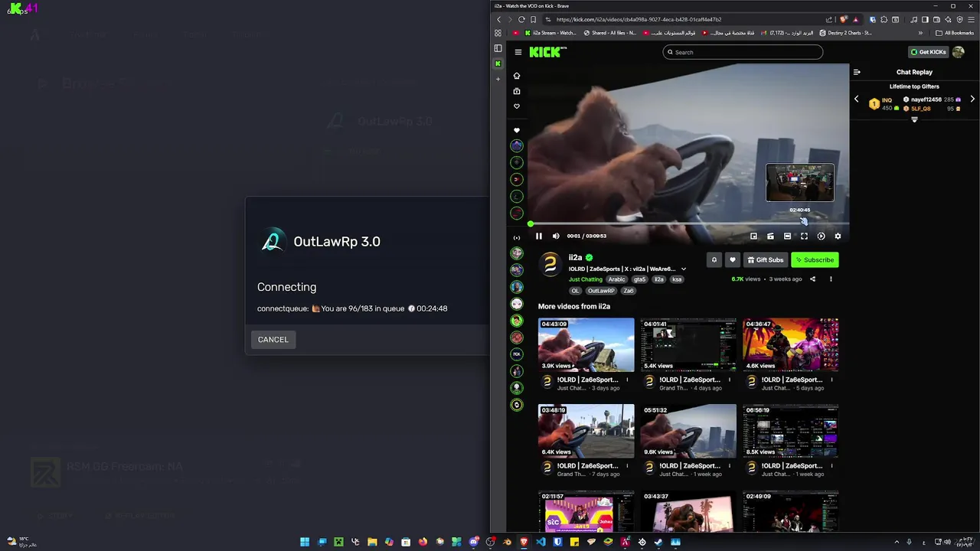The width and height of the screenshot is (980, 551).
Task: Open the Kick hamburger menu
Action: [x=518, y=52]
